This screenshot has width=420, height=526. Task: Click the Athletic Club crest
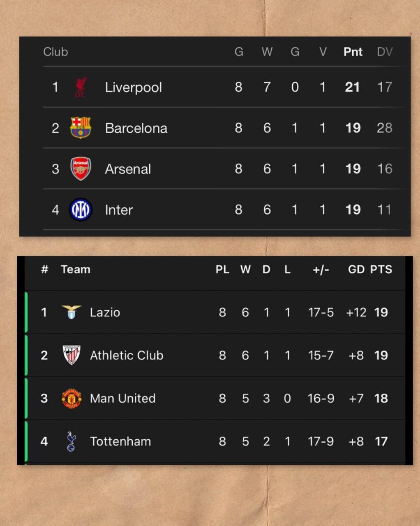(x=72, y=355)
